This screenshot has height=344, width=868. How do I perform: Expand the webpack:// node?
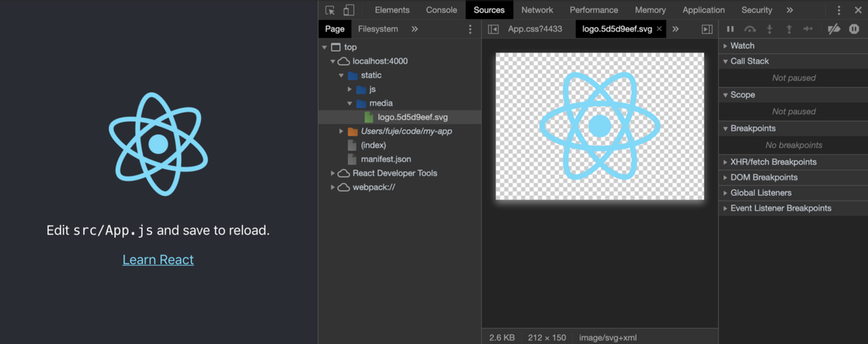tap(333, 187)
